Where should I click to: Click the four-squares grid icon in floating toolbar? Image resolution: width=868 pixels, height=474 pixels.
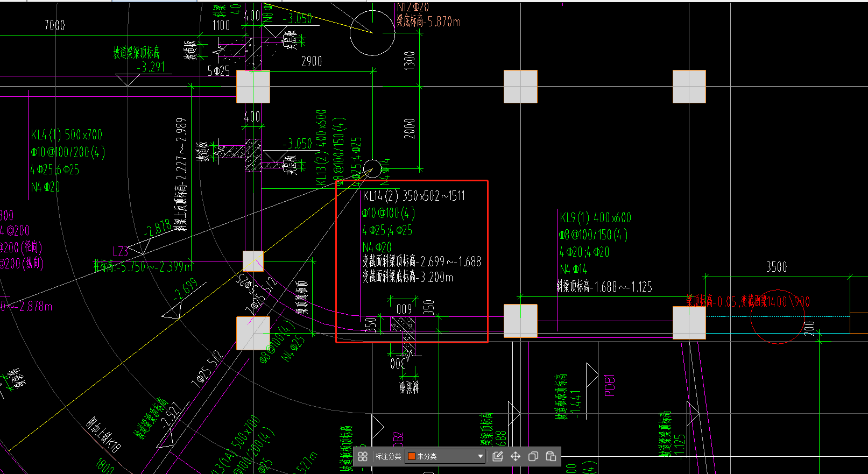[x=363, y=456]
